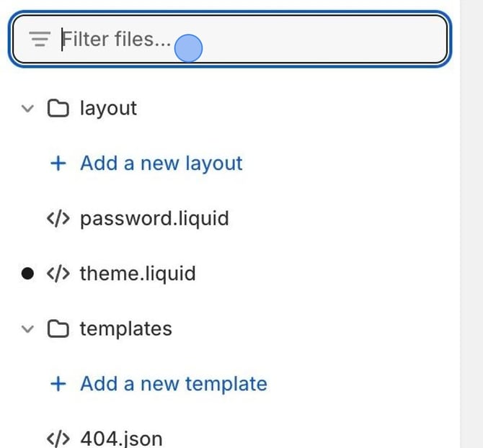The width and height of the screenshot is (483, 448).
Task: Click the code icon for password.liquid
Action: click(58, 218)
